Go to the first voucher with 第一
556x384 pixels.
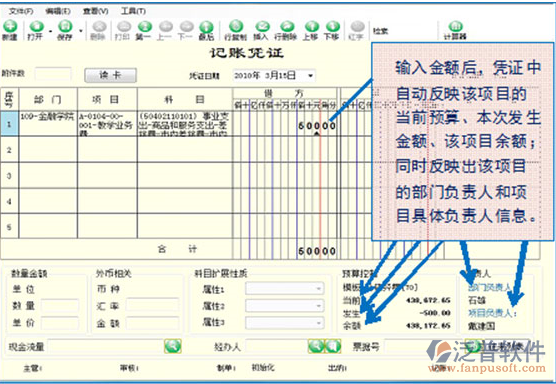[144, 30]
